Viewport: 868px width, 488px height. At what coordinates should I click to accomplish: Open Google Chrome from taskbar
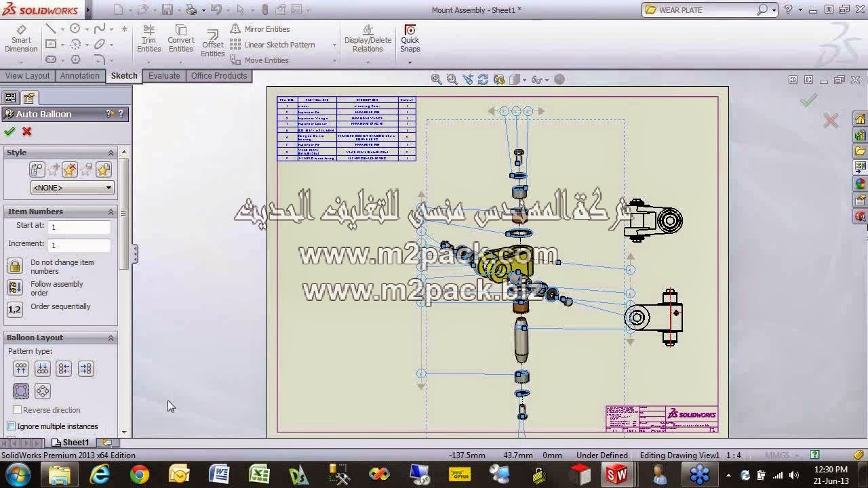coord(140,474)
